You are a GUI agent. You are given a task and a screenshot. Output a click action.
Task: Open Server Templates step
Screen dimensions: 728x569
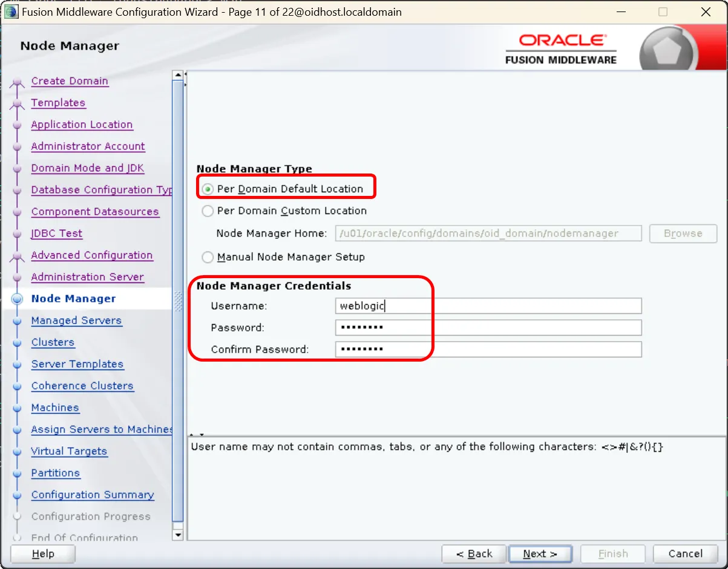[77, 364]
